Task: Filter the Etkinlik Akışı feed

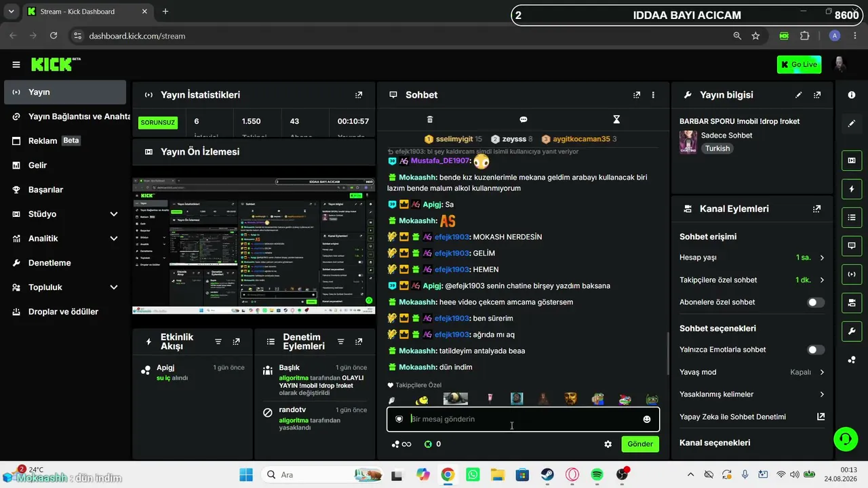Action: [218, 342]
